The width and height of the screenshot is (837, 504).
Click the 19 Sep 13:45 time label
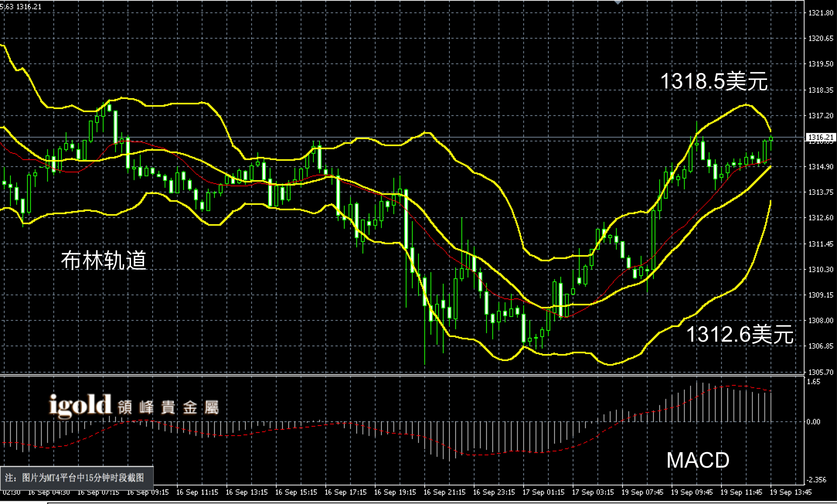tap(791, 492)
